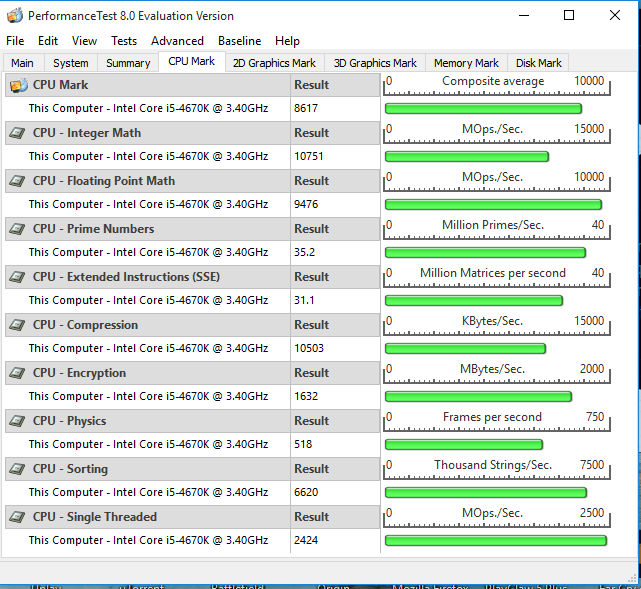This screenshot has width=641, height=589.
Task: Click the CPU - Sorting header
Action: (70, 469)
